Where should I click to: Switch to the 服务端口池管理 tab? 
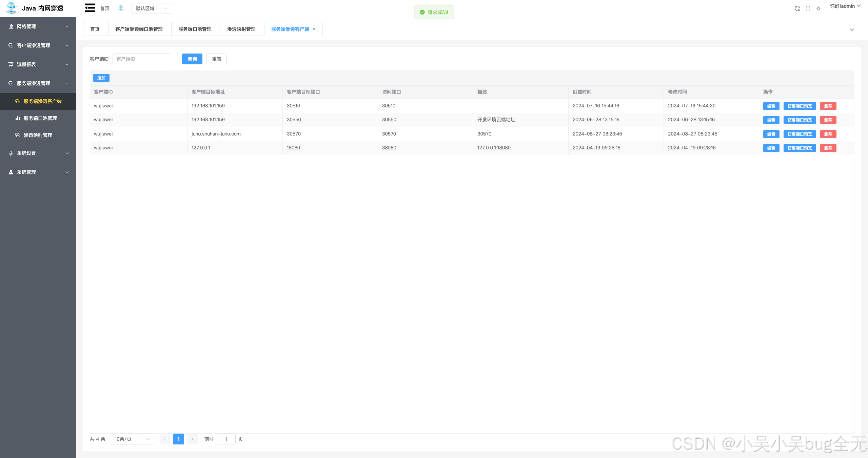195,29
